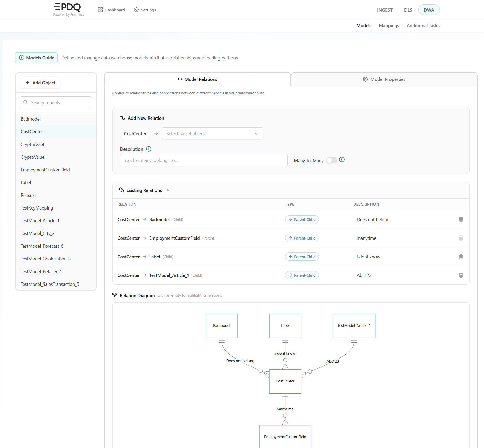Click Parent-Child badge in Badmodel row
Screen dimensions: 484x448
(x=302, y=219)
